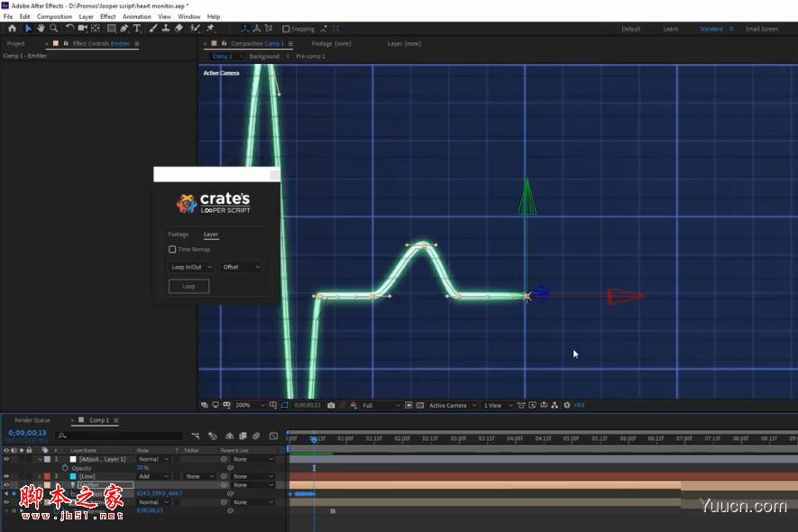Select the Type text tool
This screenshot has height=532, width=798.
137,29
